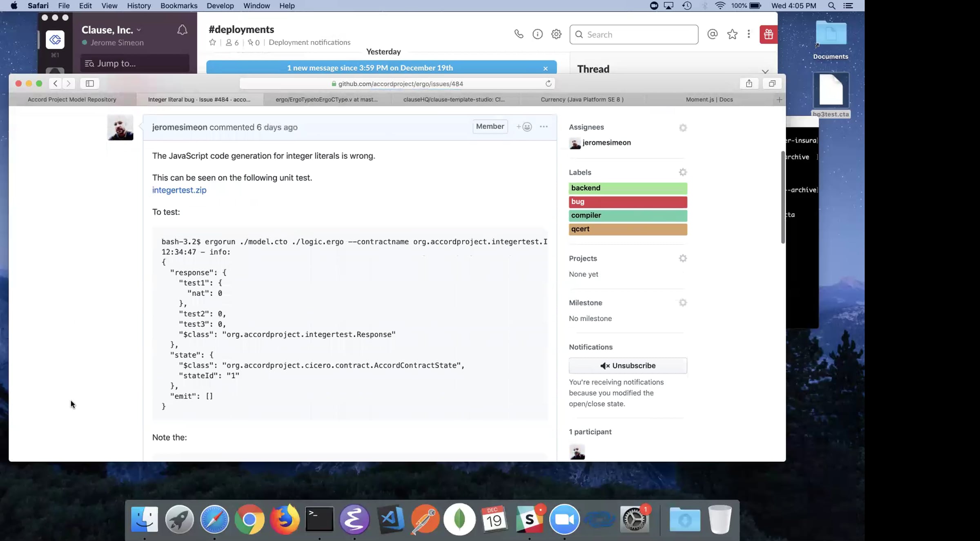The image size is (980, 541).
Task: Open Slack channel details info icon
Action: (537, 34)
